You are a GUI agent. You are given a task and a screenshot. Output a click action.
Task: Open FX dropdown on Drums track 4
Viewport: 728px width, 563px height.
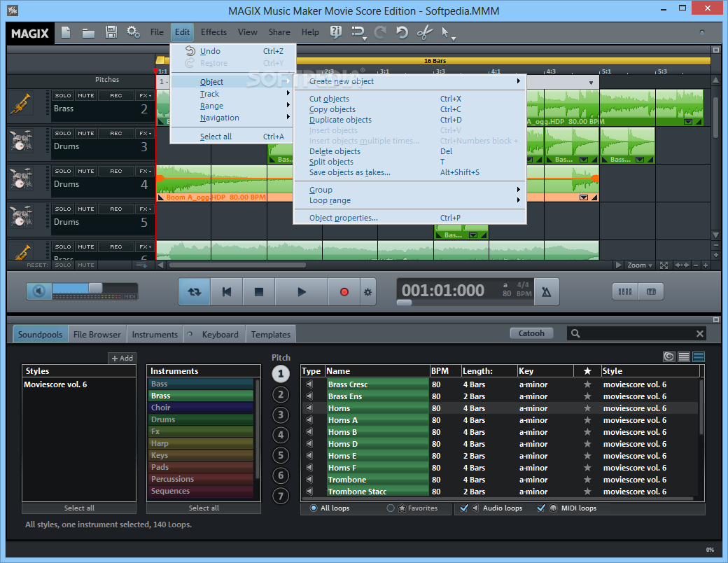[x=146, y=171]
